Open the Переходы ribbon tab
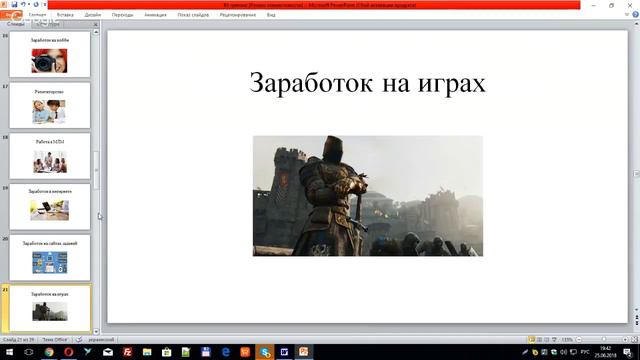Image resolution: width=640 pixels, height=360 pixels. (122, 15)
